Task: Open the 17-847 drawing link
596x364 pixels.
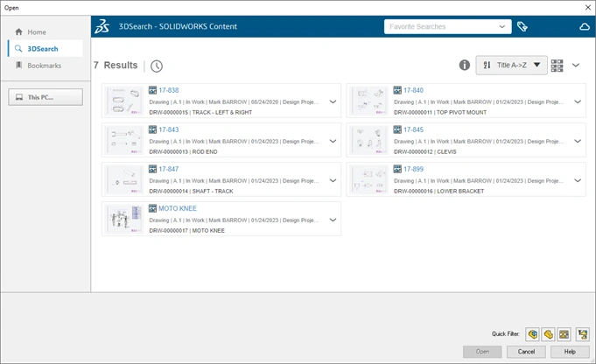Action: tap(168, 169)
